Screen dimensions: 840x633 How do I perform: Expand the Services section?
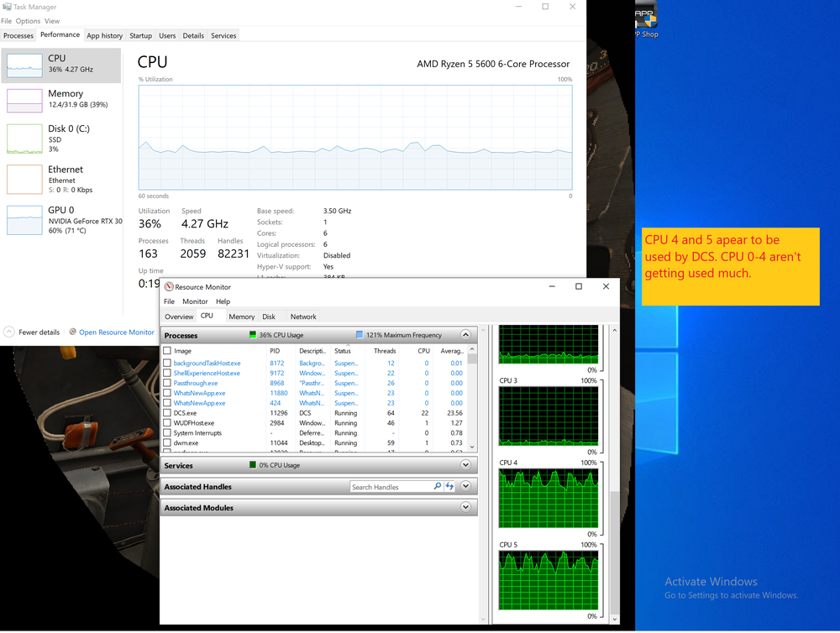click(x=465, y=465)
